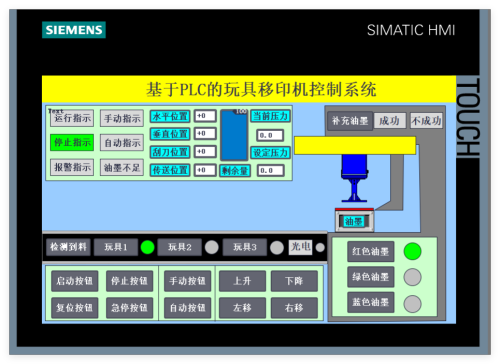Screen dimensions: 500x364
Task: Click the 运行指示 running indicator
Action: coord(72,118)
